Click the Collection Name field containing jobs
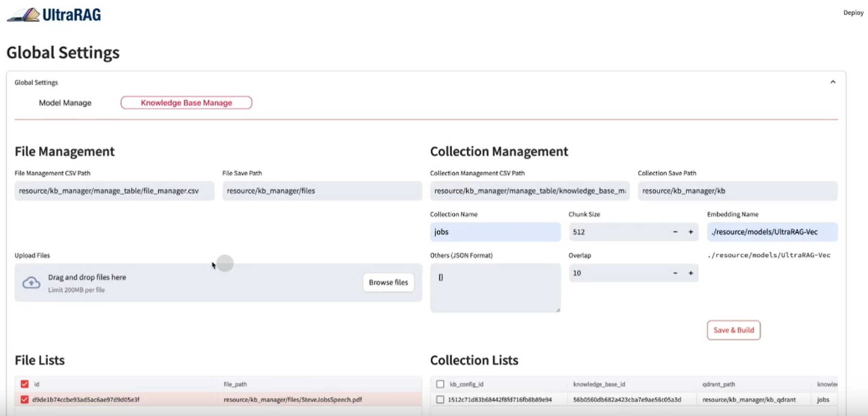 pos(495,232)
